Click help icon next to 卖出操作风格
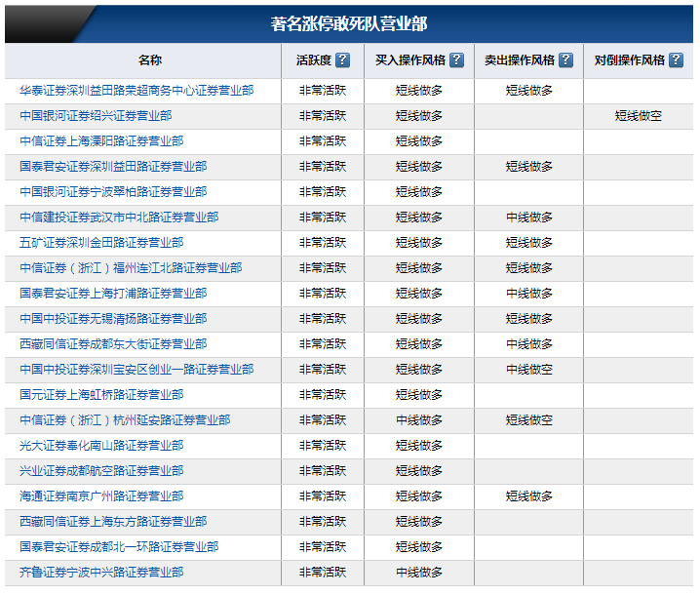 pyautogui.click(x=566, y=59)
